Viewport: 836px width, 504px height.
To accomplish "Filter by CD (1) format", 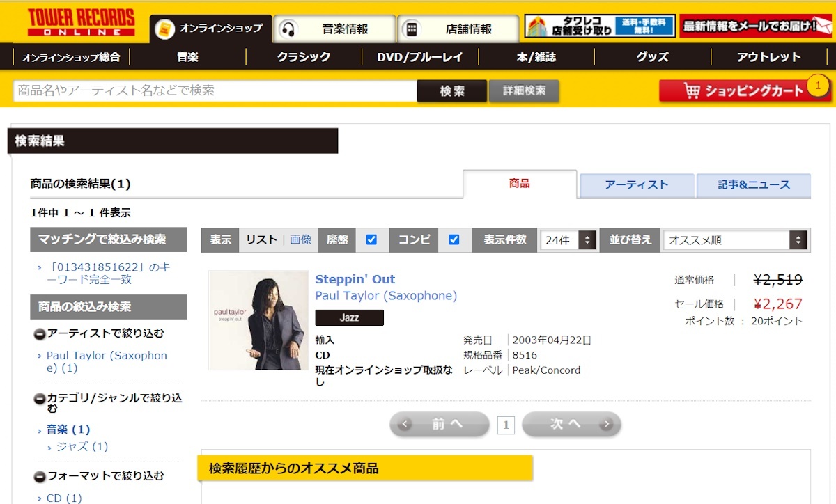I will click(64, 498).
